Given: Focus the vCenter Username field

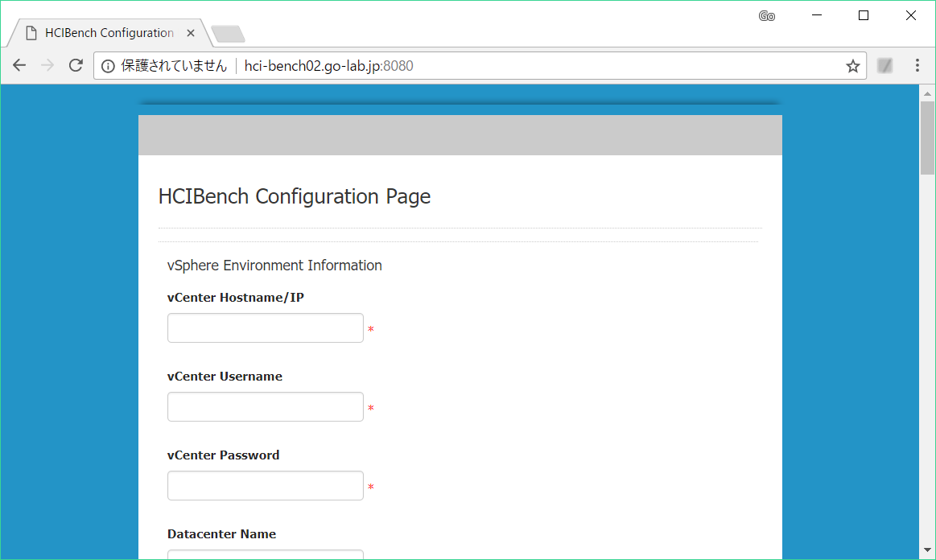Looking at the screenshot, I should 265,406.
